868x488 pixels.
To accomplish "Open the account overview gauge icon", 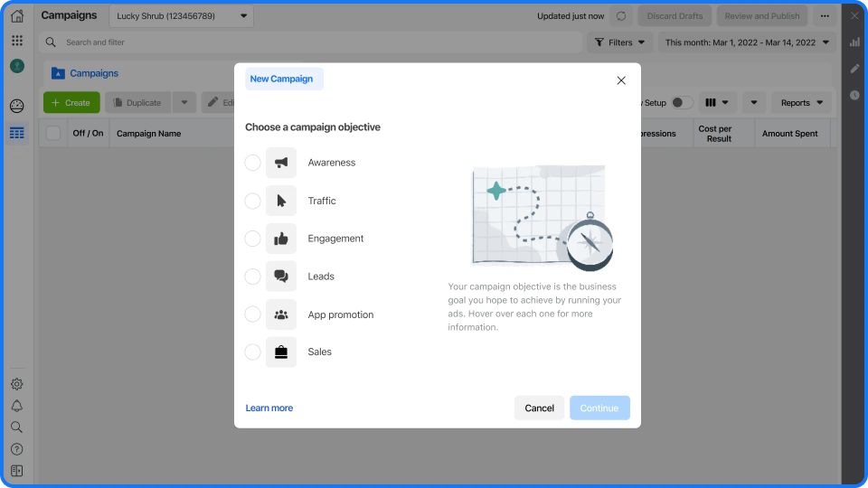I will click(17, 106).
